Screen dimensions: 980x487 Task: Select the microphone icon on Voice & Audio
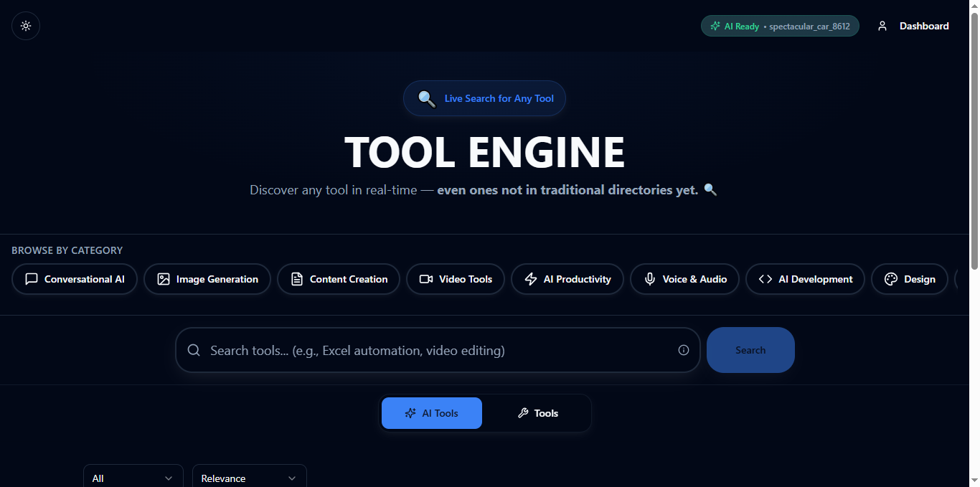(x=649, y=279)
